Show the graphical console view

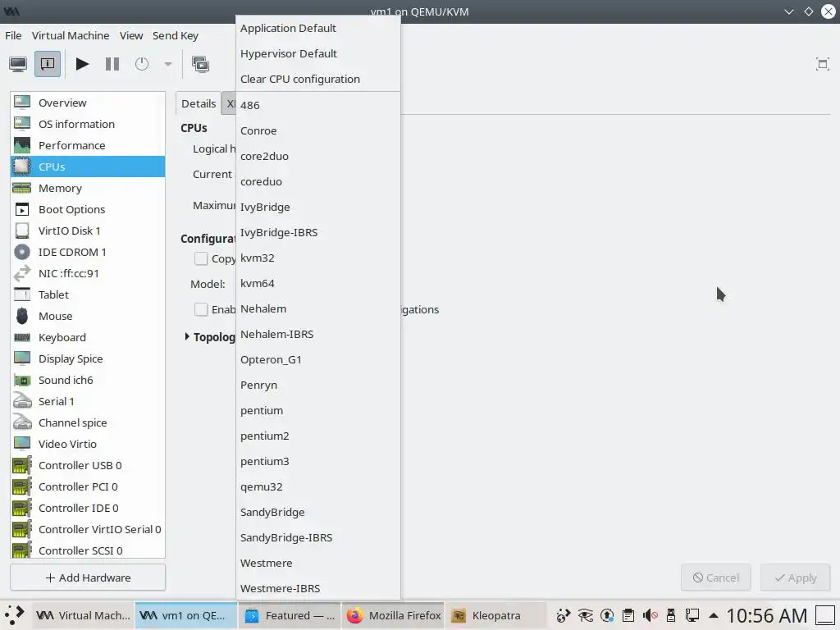click(x=18, y=64)
